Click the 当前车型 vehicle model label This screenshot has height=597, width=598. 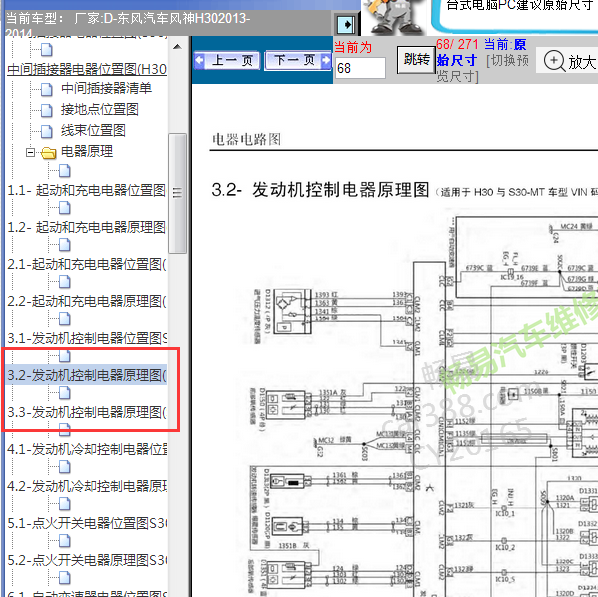point(35,18)
